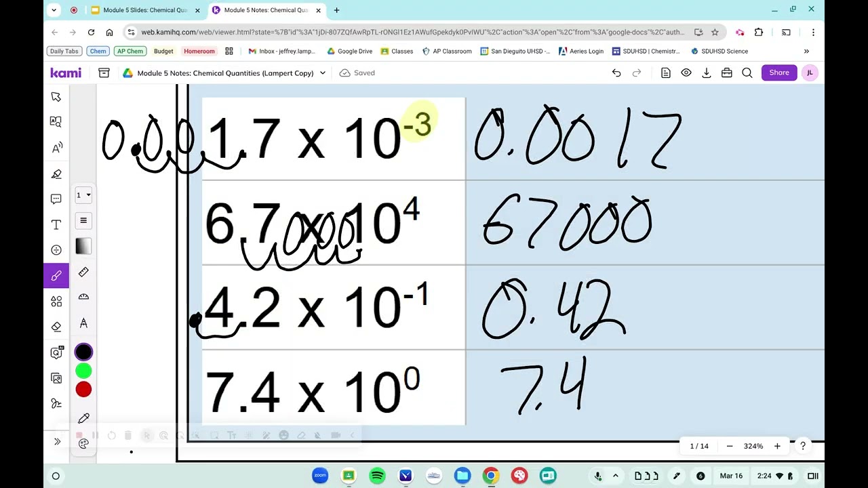
Task: Open the Homeroom bookmark
Action: (199, 51)
